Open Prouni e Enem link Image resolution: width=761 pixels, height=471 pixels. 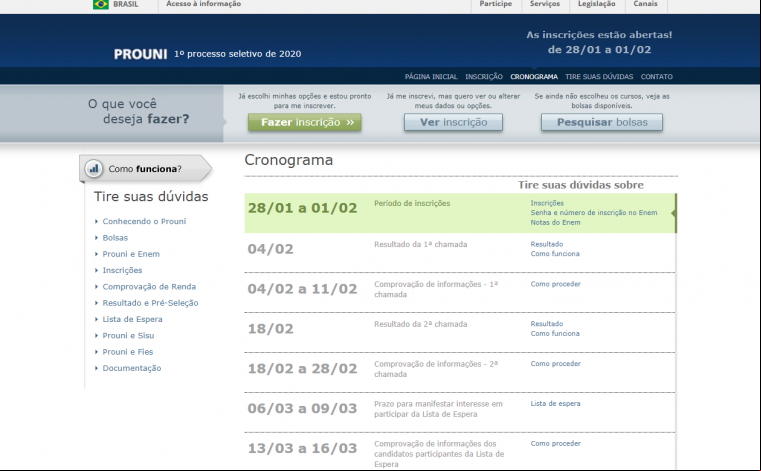[x=131, y=254]
